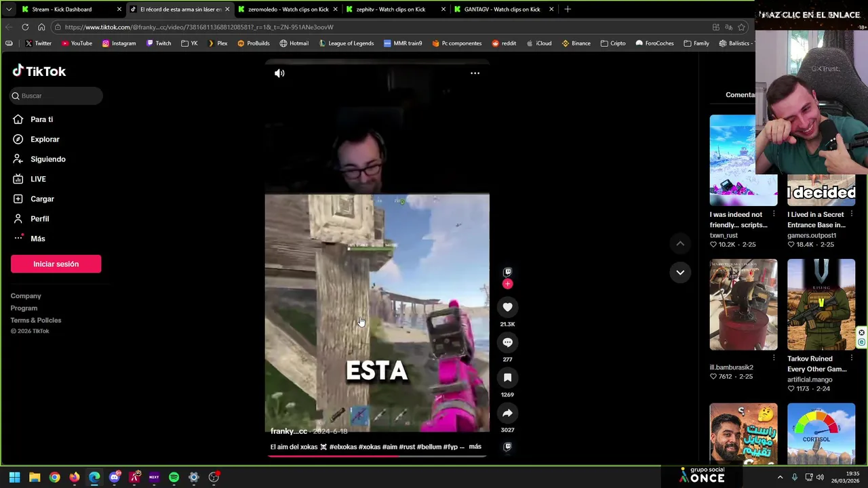Share the video with the arrow icon

coord(507,413)
